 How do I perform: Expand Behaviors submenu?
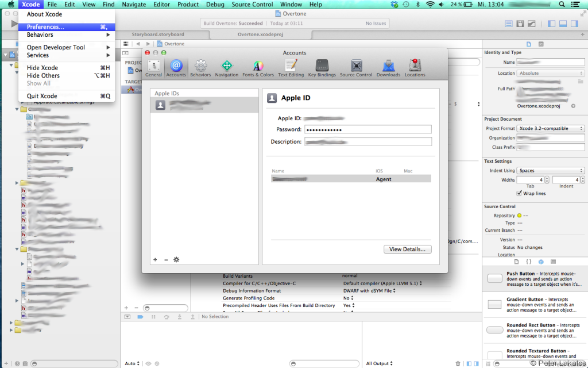coord(67,34)
